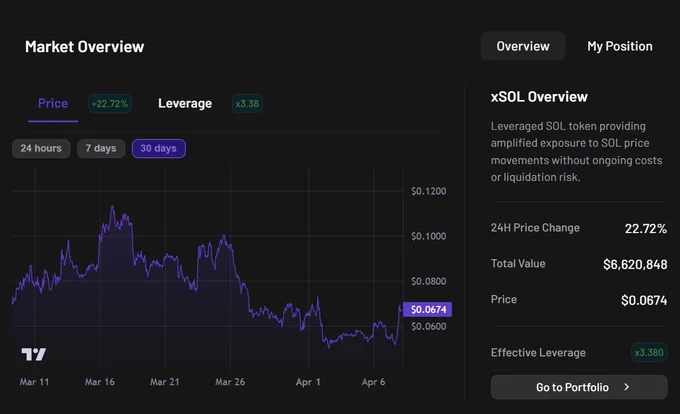680x414 pixels.
Task: Click the chevron arrow in Go to Portfolio
Action: pyautogui.click(x=627, y=387)
